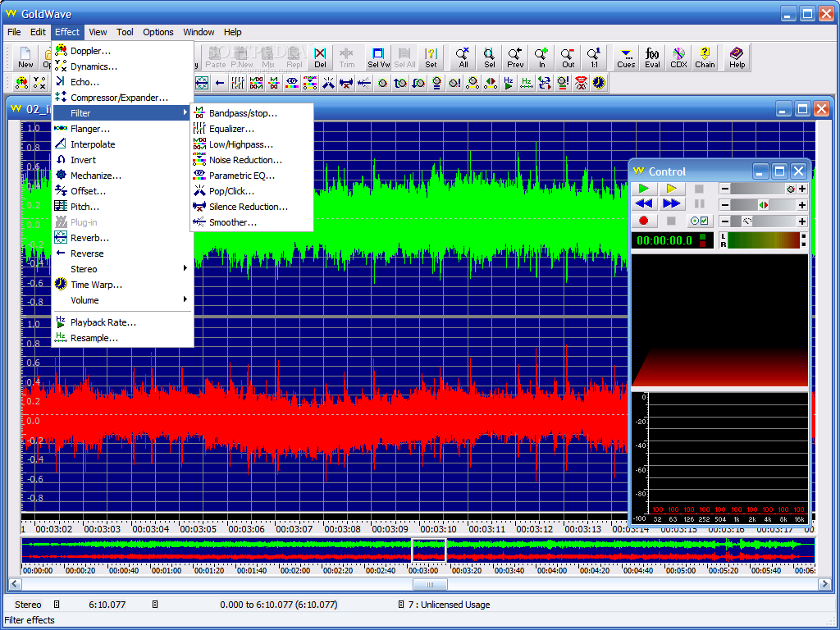Toggle the device controls properties checkbox button
Image resolution: width=840 pixels, height=630 pixels.
click(x=699, y=221)
